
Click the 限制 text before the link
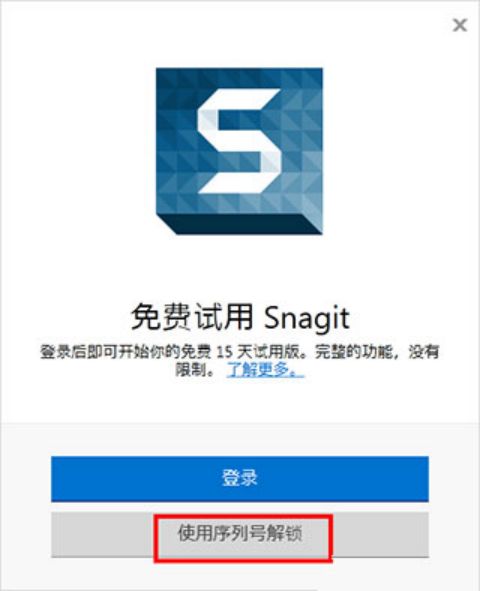pos(191,370)
